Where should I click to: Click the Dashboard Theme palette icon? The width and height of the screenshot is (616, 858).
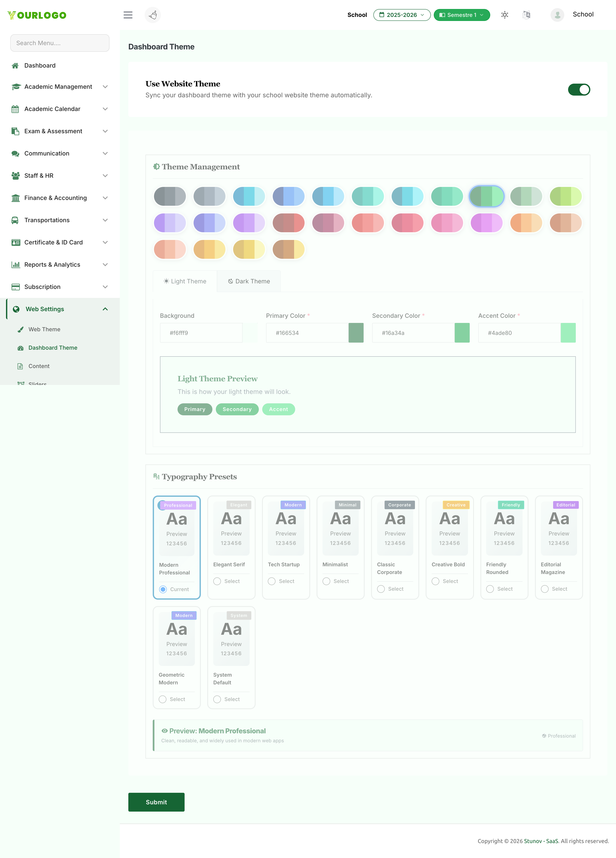(21, 348)
